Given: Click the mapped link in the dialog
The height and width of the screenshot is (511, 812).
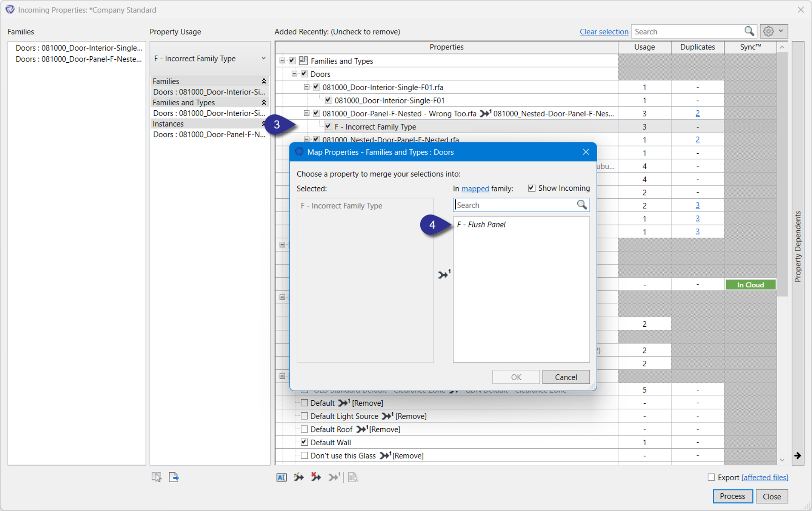Looking at the screenshot, I should point(475,188).
